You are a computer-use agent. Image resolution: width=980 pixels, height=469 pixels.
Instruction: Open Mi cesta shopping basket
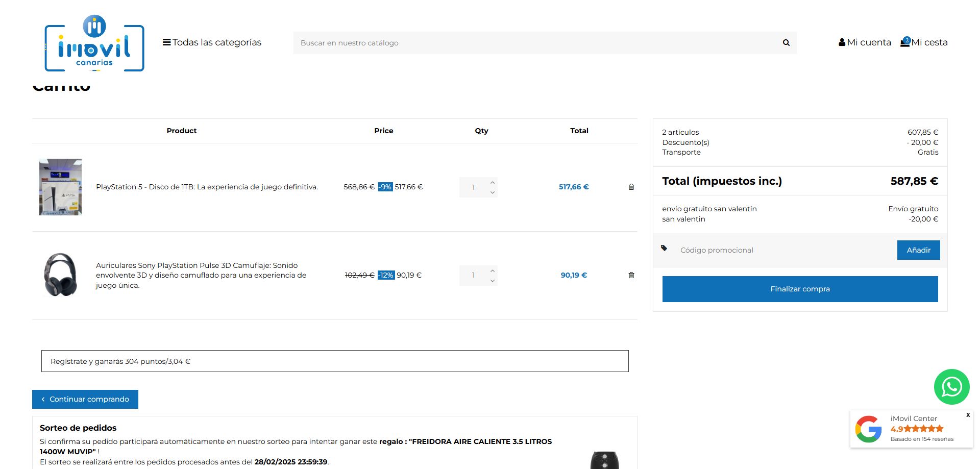[x=924, y=42]
